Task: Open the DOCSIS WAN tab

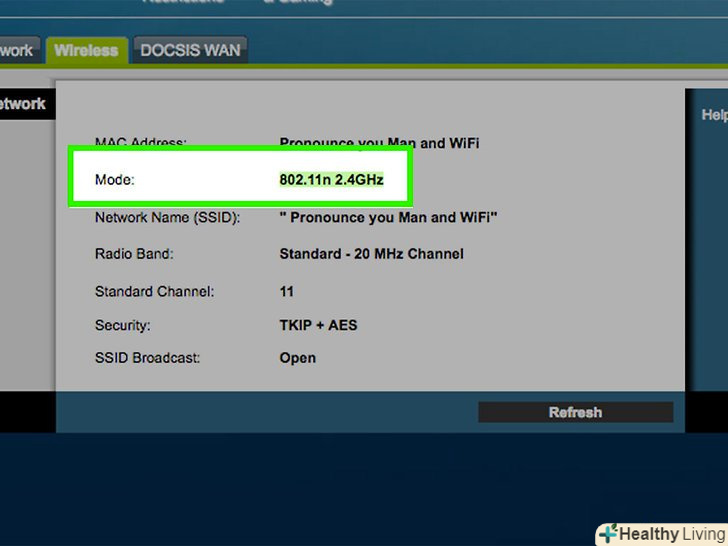Action: point(190,50)
